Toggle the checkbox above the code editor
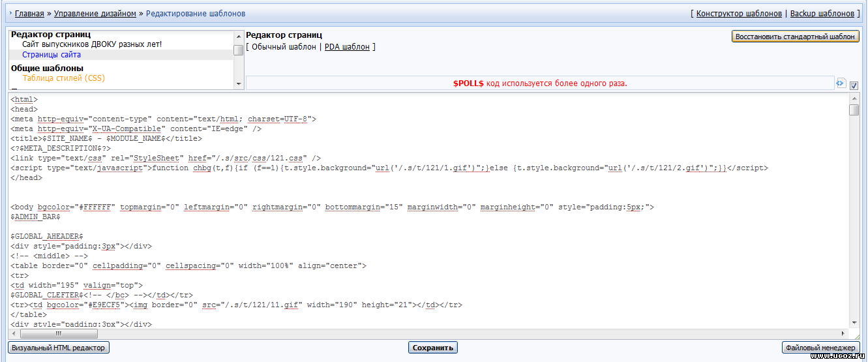The height and width of the screenshot is (362, 868). (854, 85)
